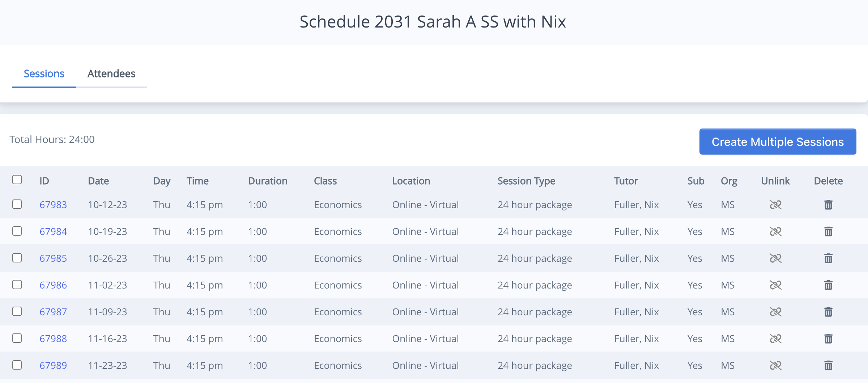Check the select-all checkbox in table header
868x383 pixels.
point(17,179)
